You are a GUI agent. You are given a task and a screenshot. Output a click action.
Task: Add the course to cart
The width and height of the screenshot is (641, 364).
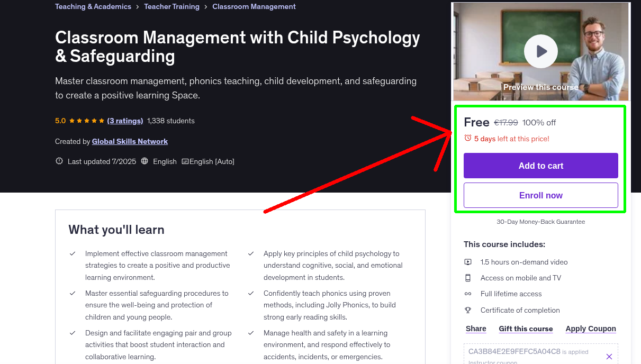[x=540, y=166]
